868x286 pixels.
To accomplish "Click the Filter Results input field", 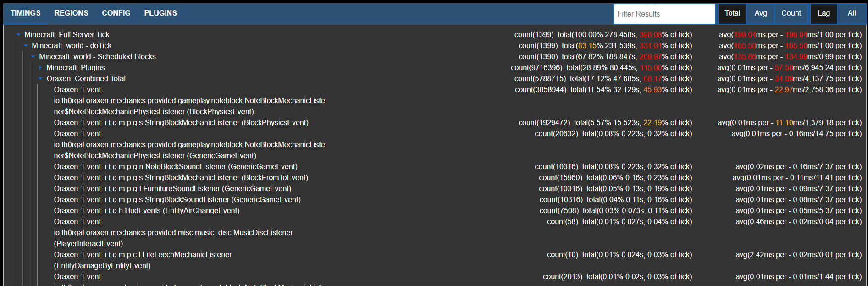I will (x=664, y=14).
